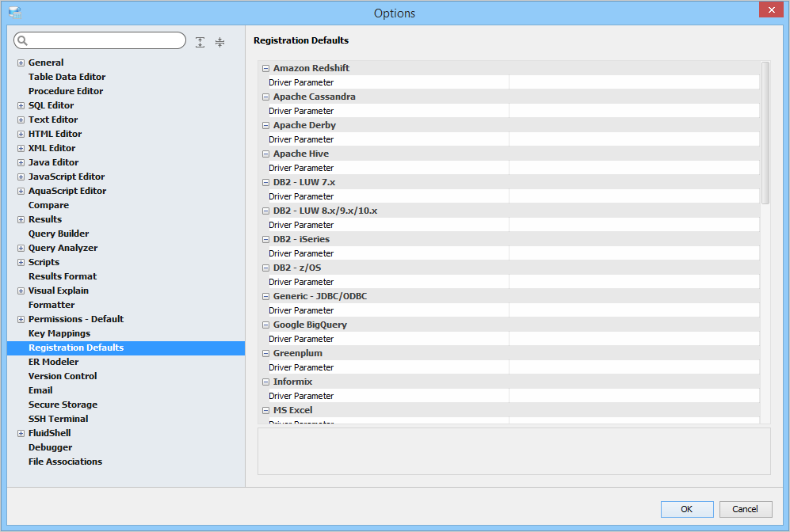This screenshot has width=790, height=532.
Task: Collapse the Apache Cassandra group
Action: tap(265, 97)
